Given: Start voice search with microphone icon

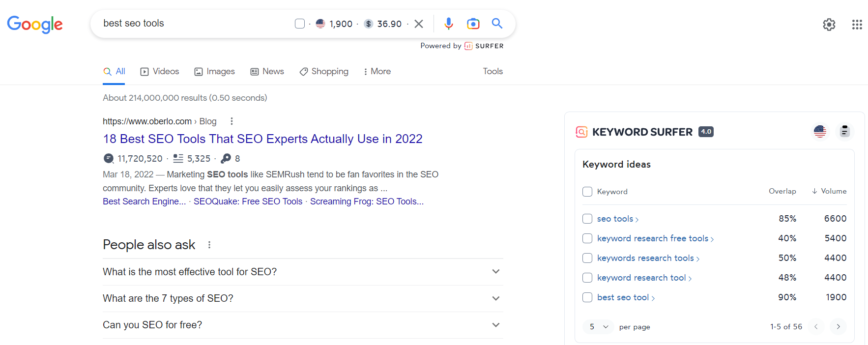Looking at the screenshot, I should tap(448, 24).
